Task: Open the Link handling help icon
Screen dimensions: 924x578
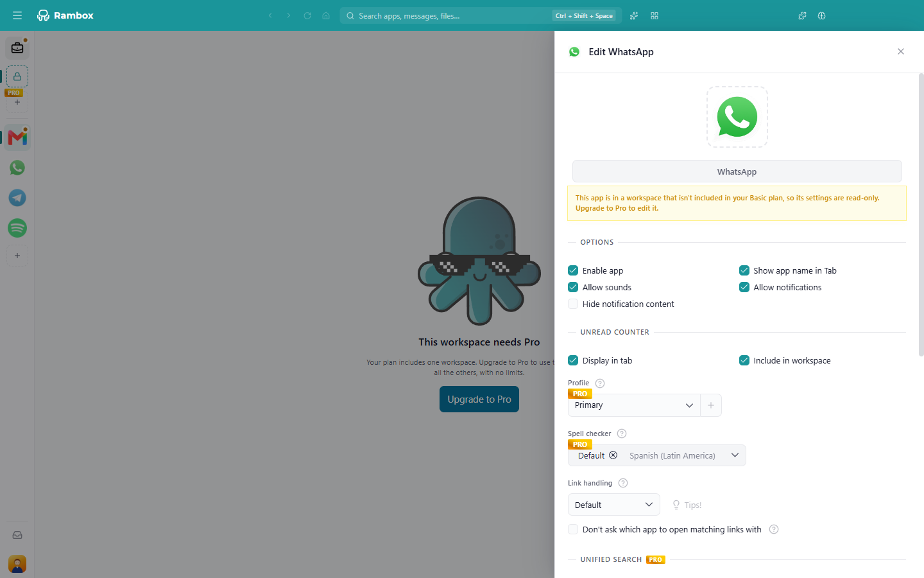Action: (x=623, y=483)
